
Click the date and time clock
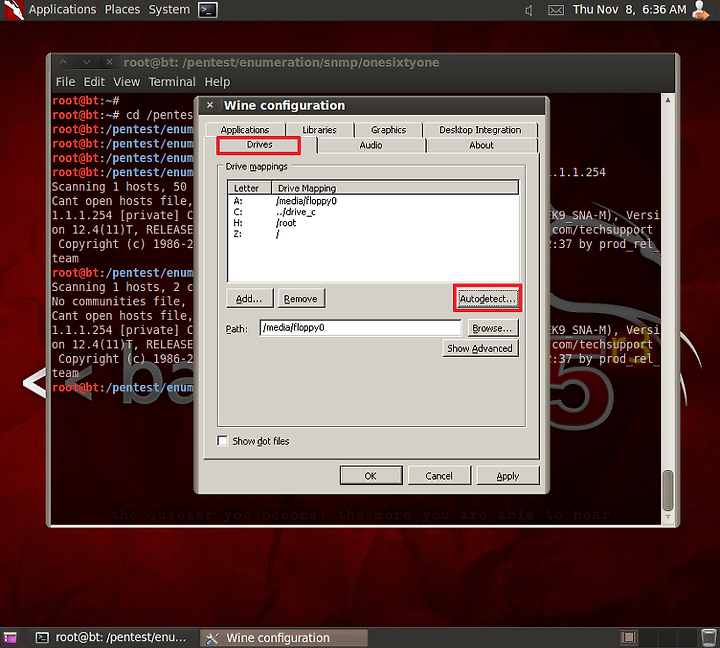point(629,9)
